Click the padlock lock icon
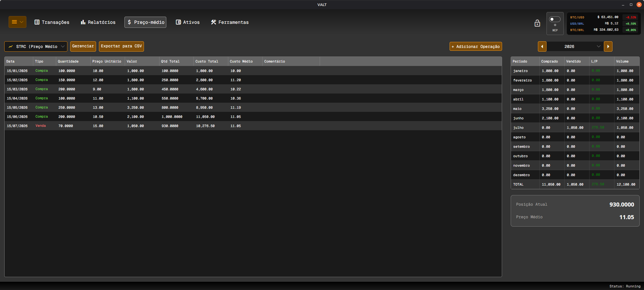The image size is (644, 290). click(537, 23)
